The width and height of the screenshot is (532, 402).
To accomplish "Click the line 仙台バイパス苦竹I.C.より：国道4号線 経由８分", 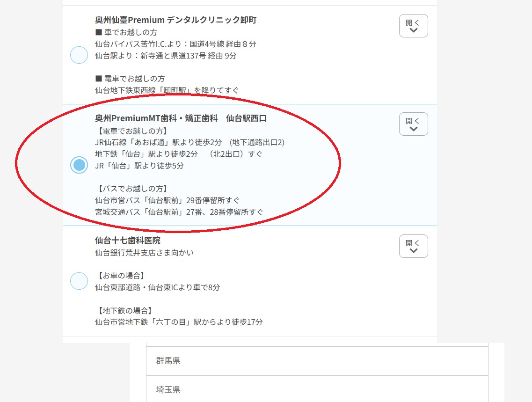I will coord(175,44).
